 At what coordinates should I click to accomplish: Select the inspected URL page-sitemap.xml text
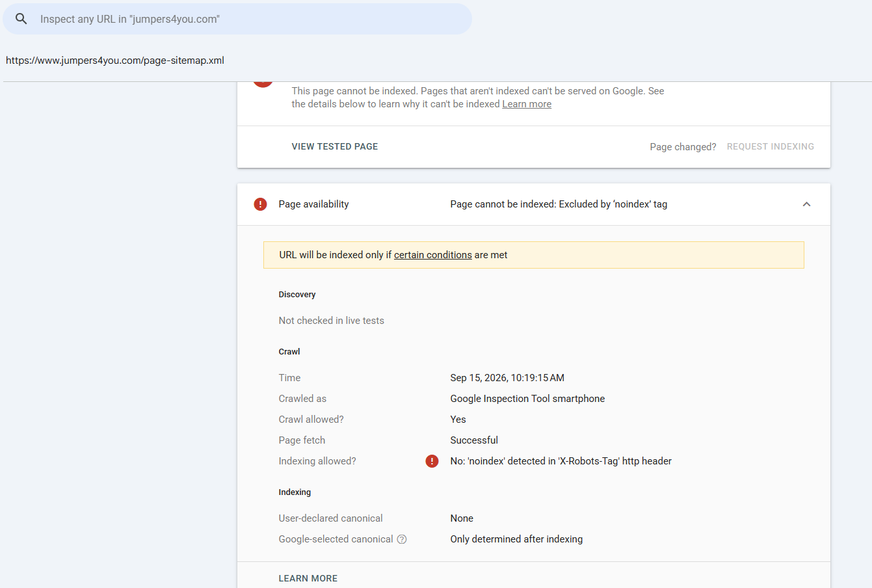tap(115, 60)
